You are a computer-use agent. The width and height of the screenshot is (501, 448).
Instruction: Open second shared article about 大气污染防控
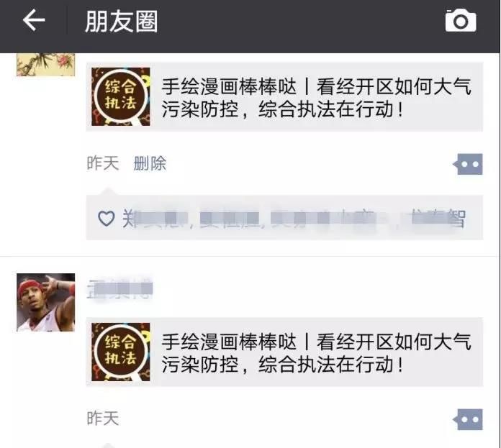point(284,352)
